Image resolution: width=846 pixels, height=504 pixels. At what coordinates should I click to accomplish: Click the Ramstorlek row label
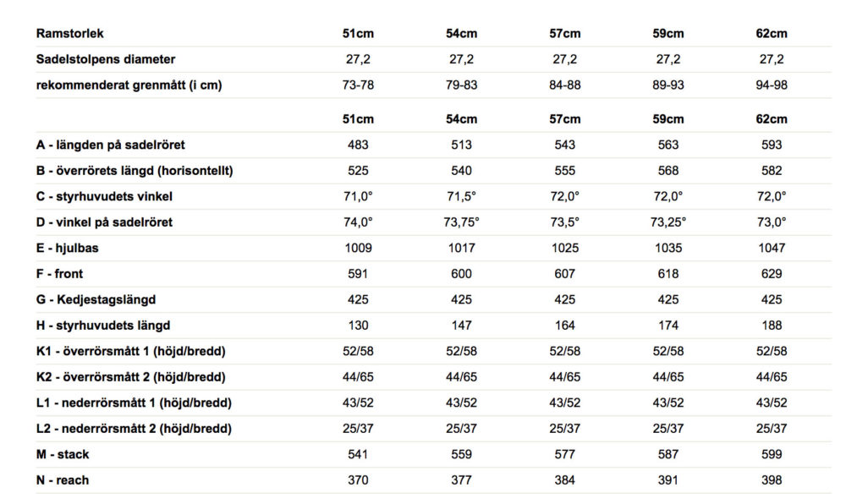click(70, 34)
